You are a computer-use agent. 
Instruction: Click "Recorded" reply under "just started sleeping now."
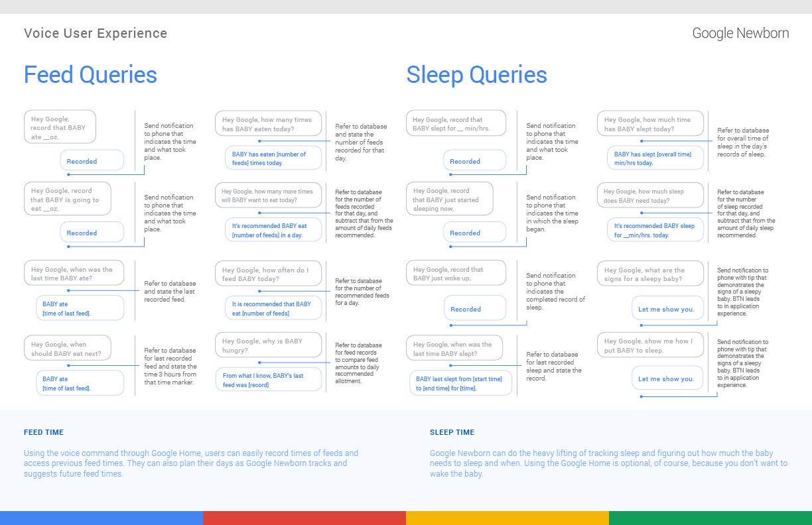coord(475,232)
